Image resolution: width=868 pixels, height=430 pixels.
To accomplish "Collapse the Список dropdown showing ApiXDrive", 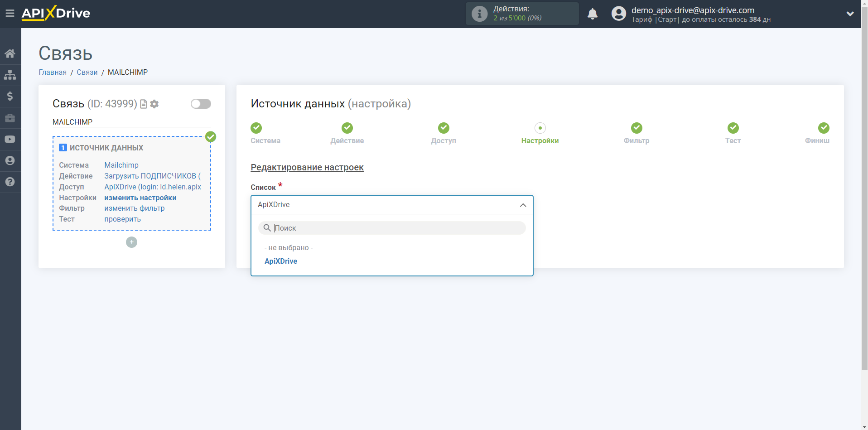I will (x=392, y=205).
